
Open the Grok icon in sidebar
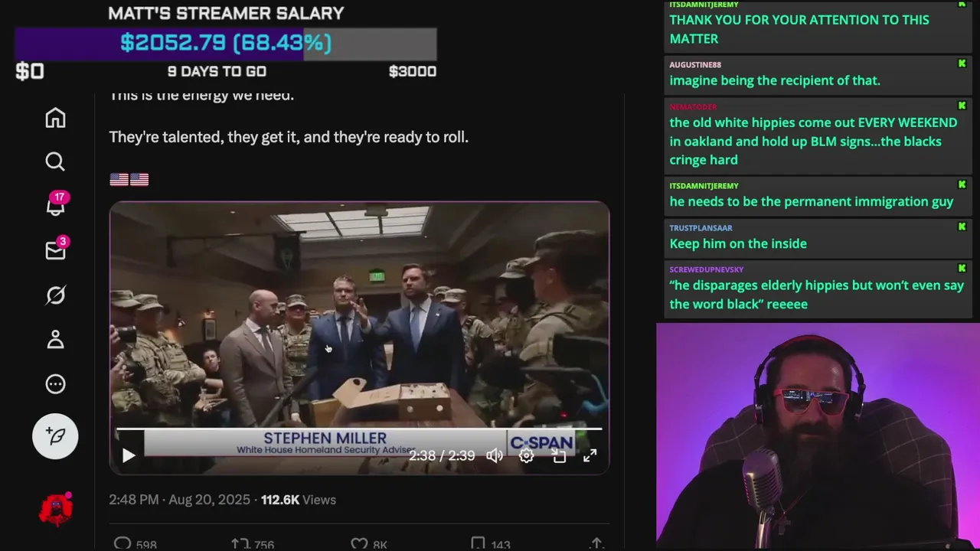(x=55, y=295)
